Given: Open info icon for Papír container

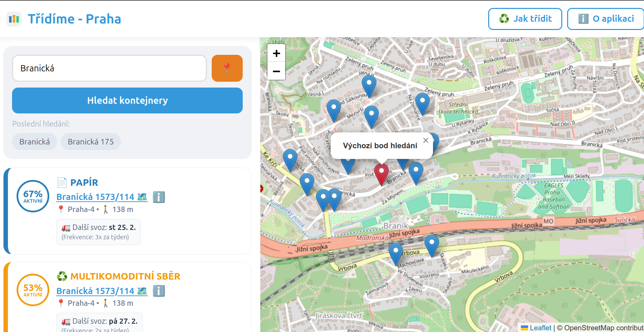Looking at the screenshot, I should [x=159, y=197].
